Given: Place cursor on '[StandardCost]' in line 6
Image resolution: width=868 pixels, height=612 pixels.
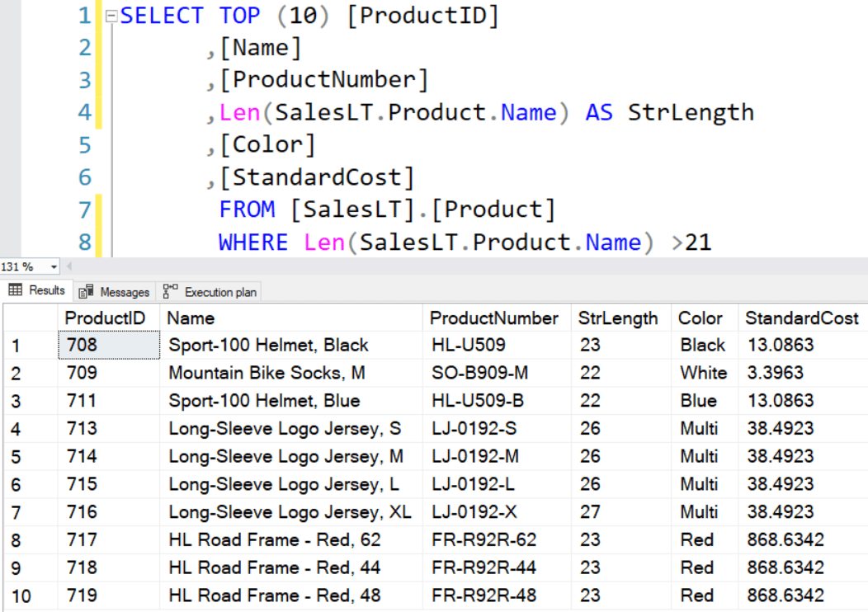Looking at the screenshot, I should (317, 178).
